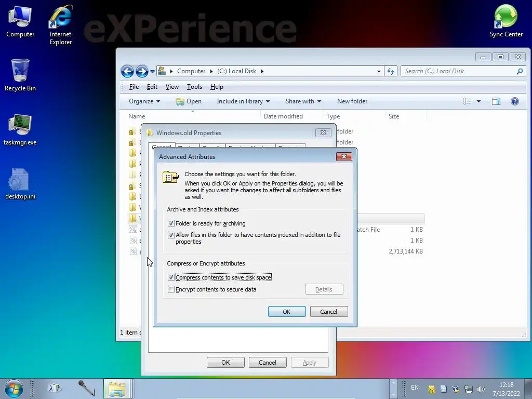Click Cancel in Windows.old Properties dialog
This screenshot has width=532, height=399.
268,362
